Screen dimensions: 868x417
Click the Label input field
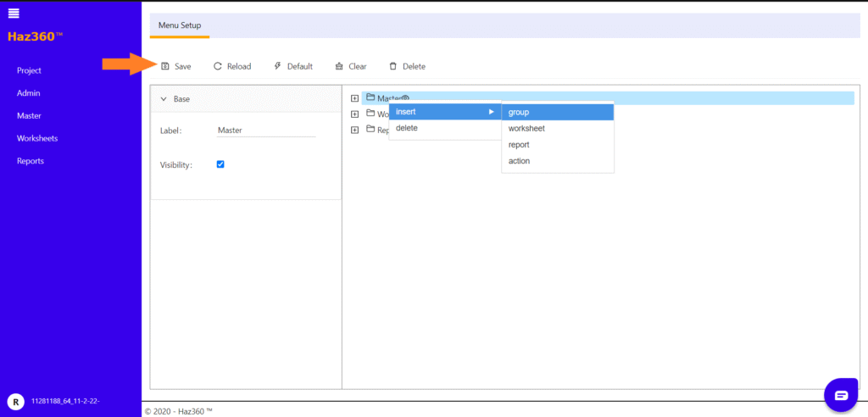coord(265,131)
